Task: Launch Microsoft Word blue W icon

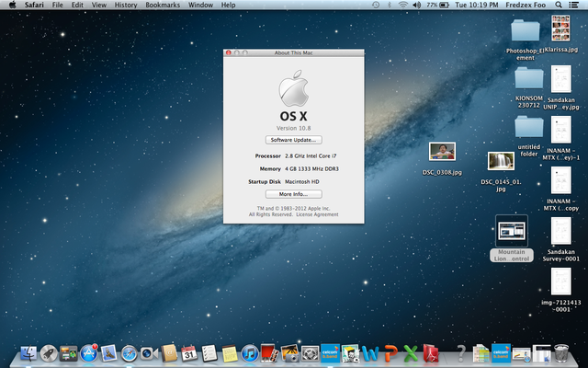Action: pyautogui.click(x=370, y=353)
